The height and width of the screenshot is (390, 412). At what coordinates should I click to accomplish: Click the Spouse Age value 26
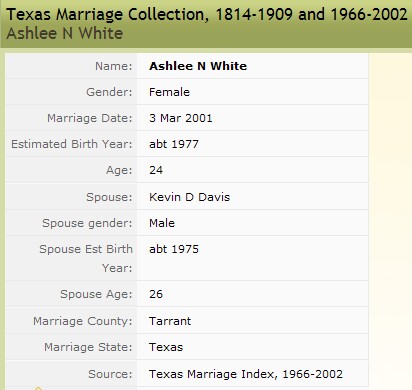[x=156, y=294]
